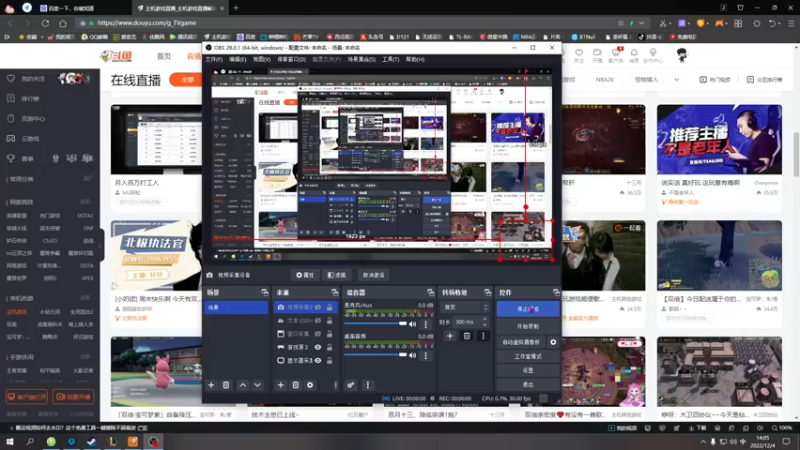Expand 我的关注 arrow in Douyu sidebar
Image resolution: width=800 pixels, height=450 pixels.
(88, 79)
